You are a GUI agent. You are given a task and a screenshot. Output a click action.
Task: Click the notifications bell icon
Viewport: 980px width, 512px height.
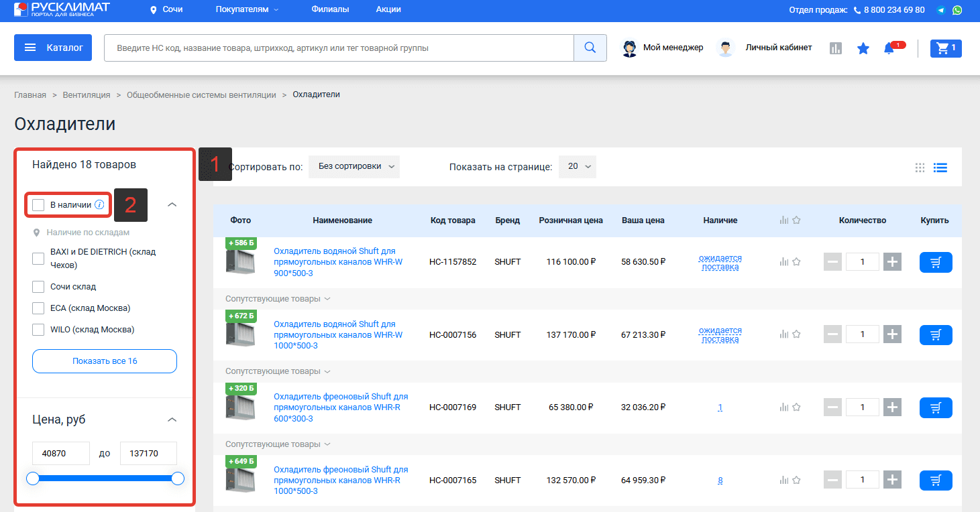coord(889,48)
